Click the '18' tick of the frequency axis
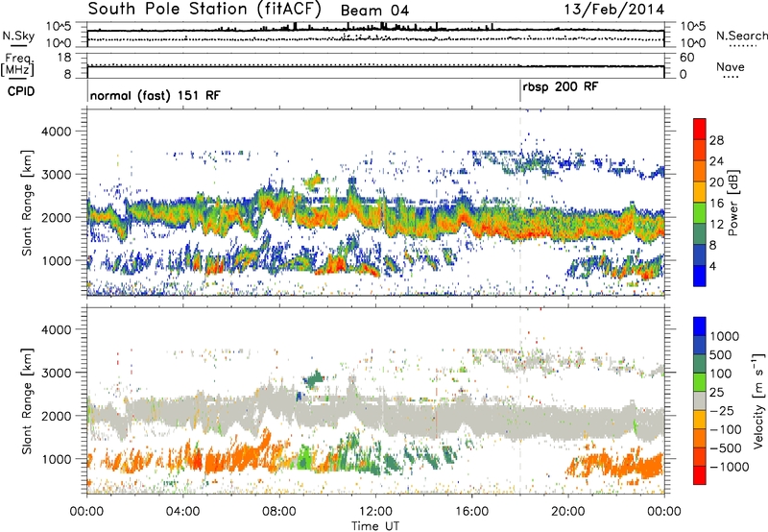 [x=63, y=58]
